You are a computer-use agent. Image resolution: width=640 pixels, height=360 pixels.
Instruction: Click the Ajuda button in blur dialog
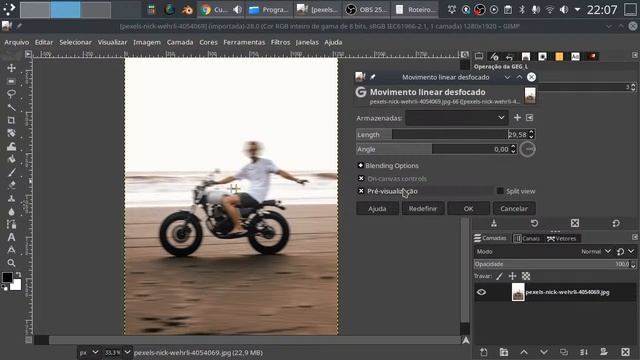(377, 209)
